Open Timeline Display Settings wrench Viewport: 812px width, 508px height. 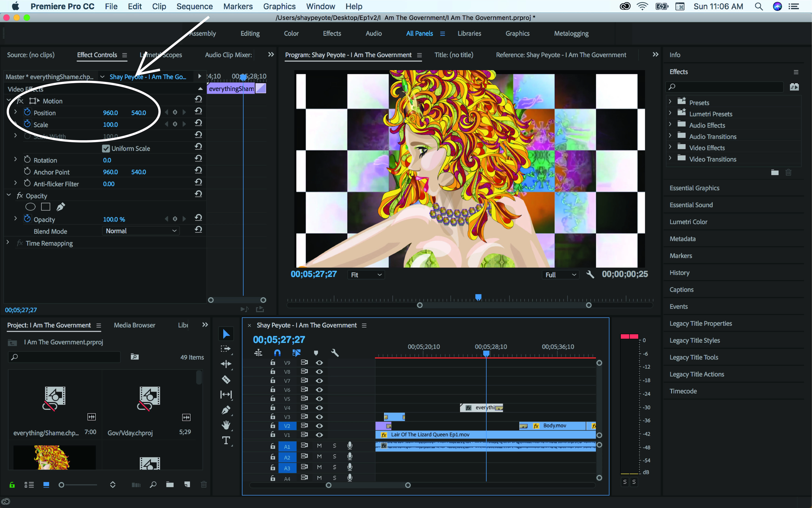pyautogui.click(x=335, y=353)
